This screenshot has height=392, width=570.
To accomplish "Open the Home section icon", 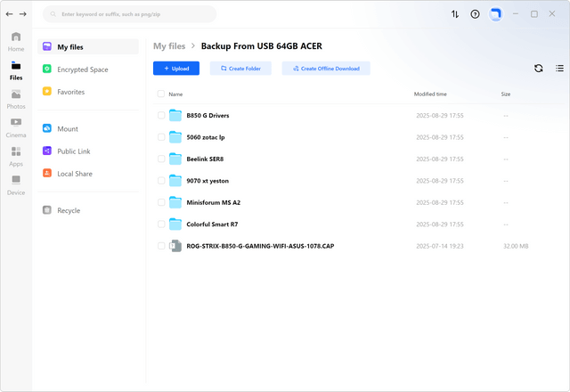I will (16, 37).
